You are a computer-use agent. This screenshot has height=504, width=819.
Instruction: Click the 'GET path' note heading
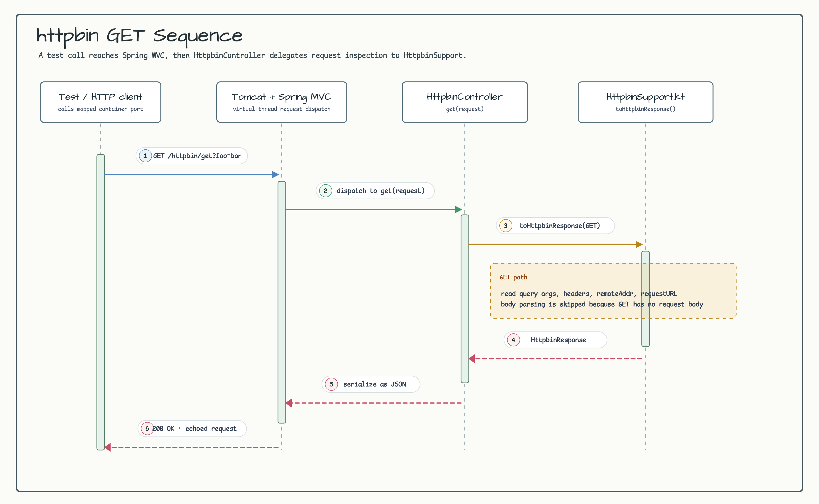click(x=514, y=277)
